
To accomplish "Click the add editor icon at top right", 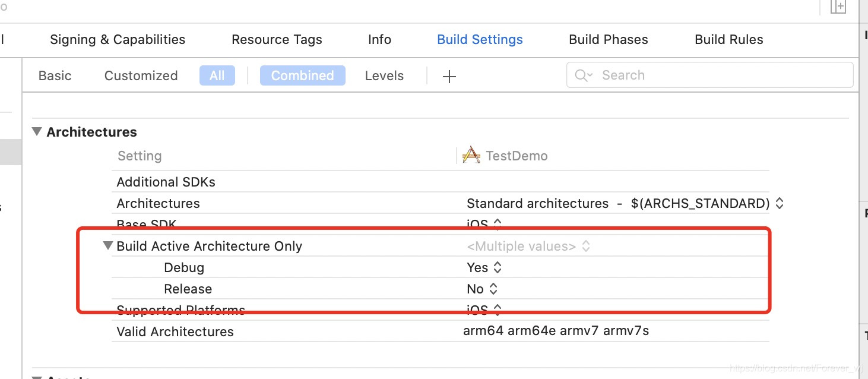I will tap(838, 7).
